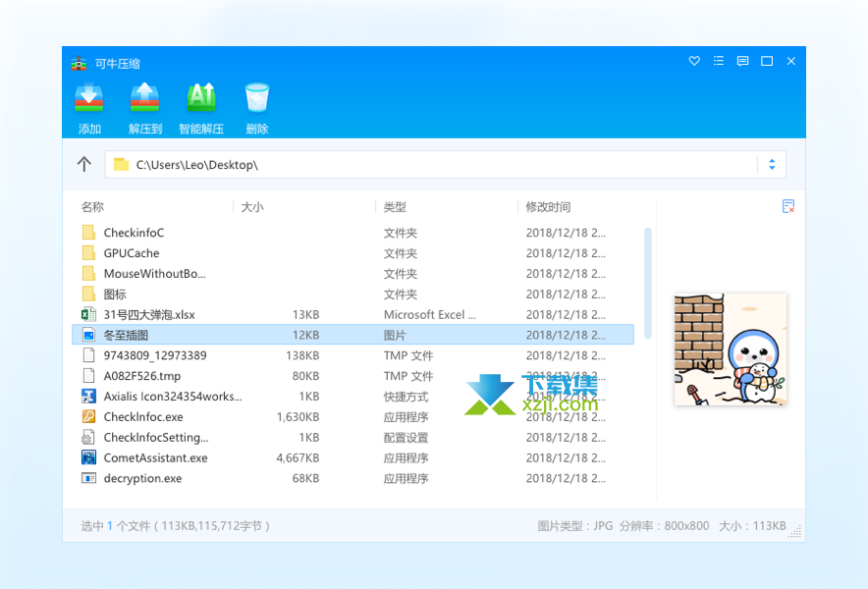Click the file list vertical scrollbar
Viewport: 868px width, 589px height.
pos(648,283)
